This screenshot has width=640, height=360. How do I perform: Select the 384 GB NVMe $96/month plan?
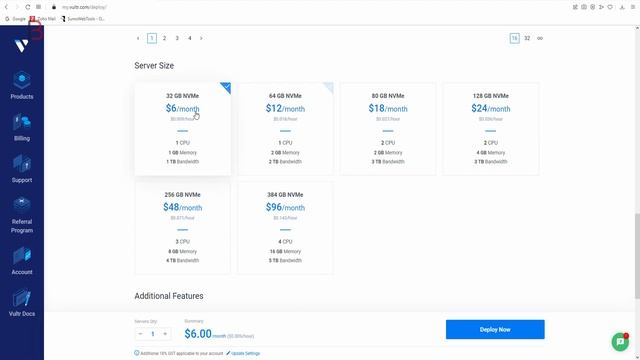[x=285, y=228]
